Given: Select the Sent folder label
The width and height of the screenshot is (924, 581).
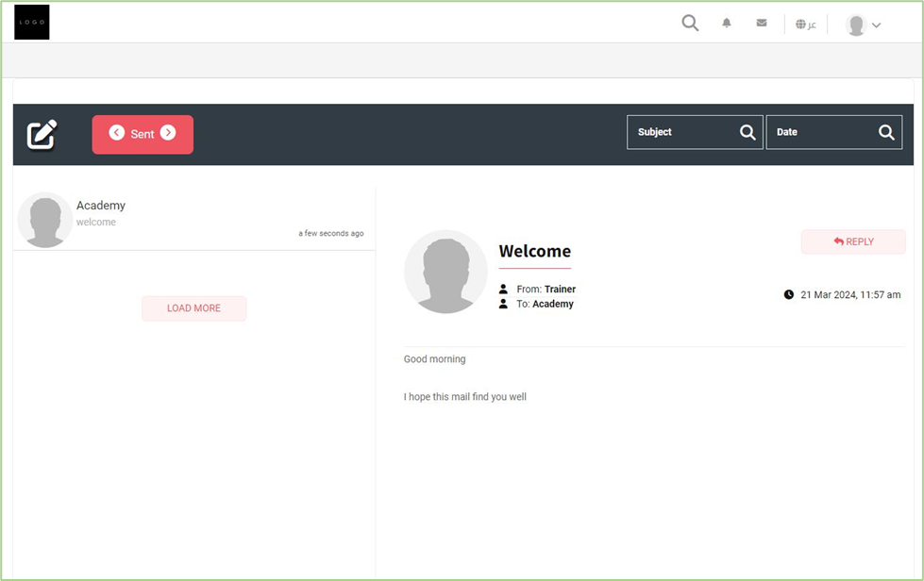Looking at the screenshot, I should pos(143,135).
